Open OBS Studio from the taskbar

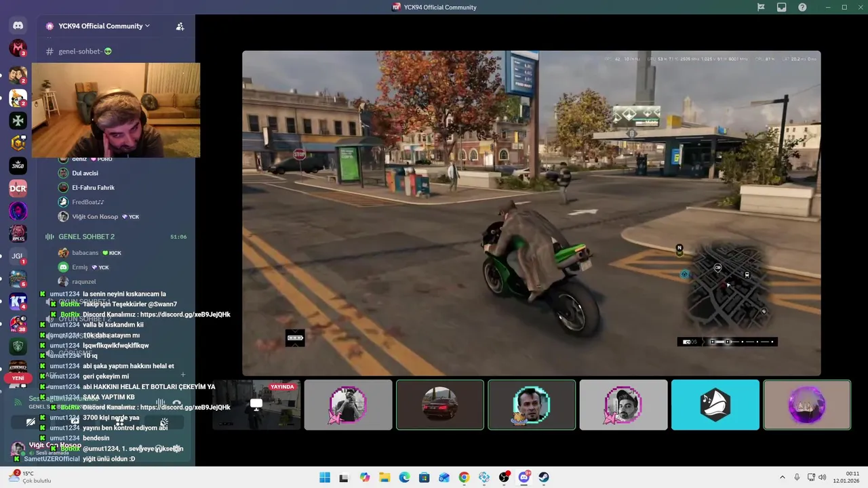click(x=504, y=477)
